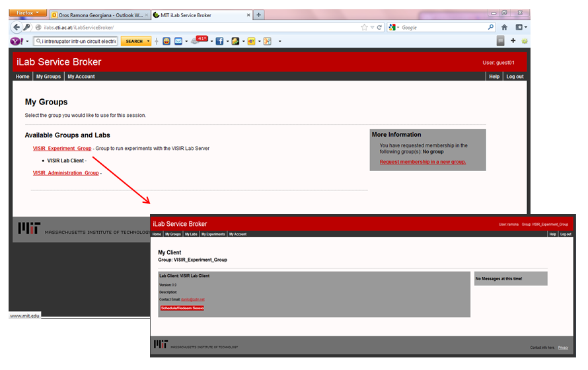
Task: Open the Google search engine selector
Action: pos(394,27)
